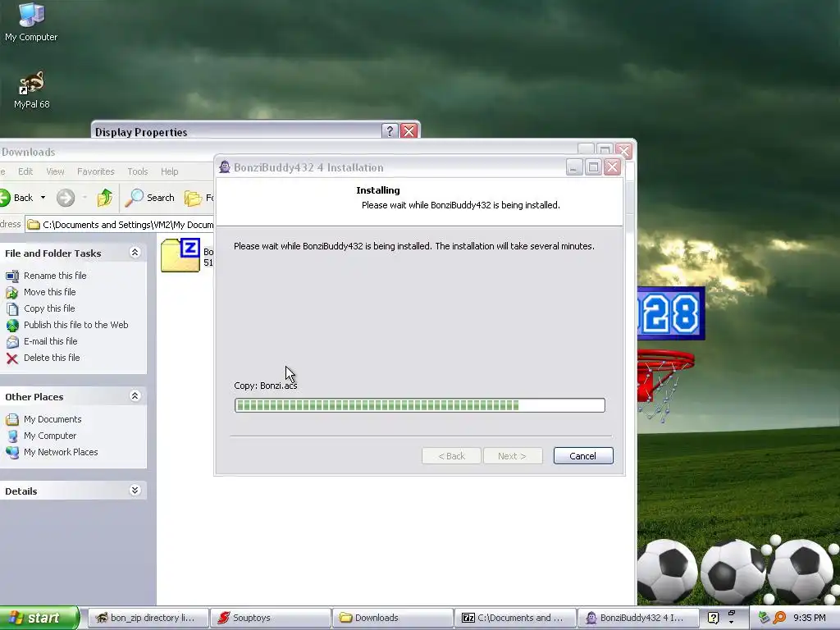Screen dimensions: 840x630
Task: Switch to Souptoys taskbar button
Action: (270, 618)
